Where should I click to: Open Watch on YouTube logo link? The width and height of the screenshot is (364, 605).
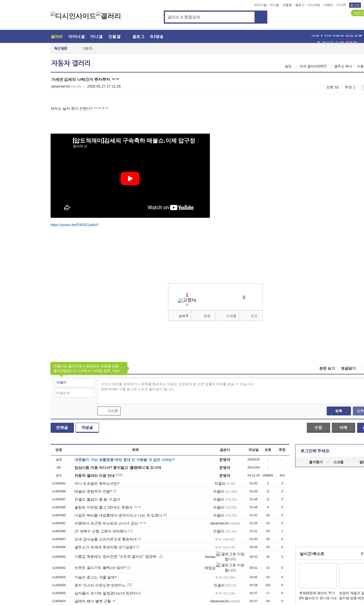[170, 208]
